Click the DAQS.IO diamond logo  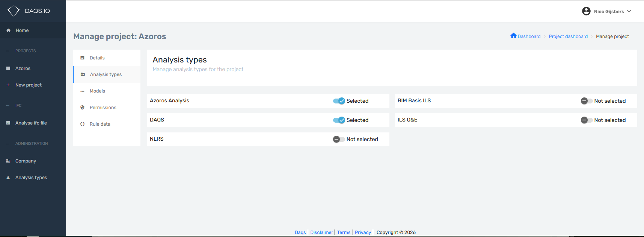pos(14,11)
